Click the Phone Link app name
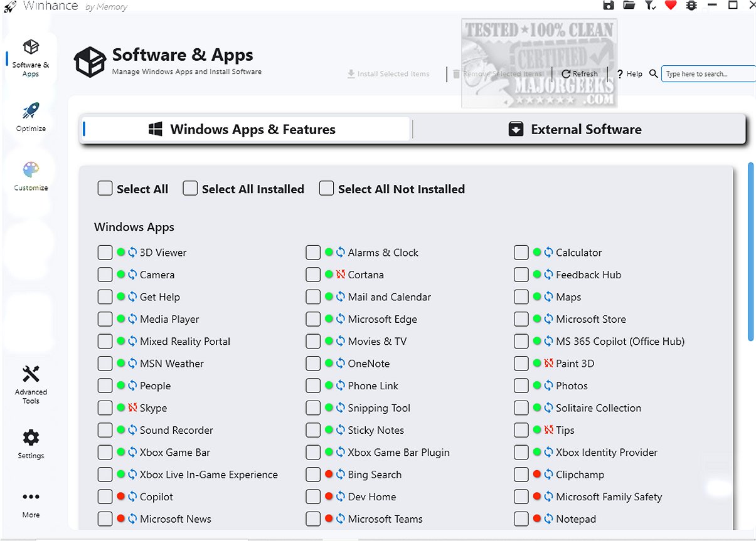 373,386
